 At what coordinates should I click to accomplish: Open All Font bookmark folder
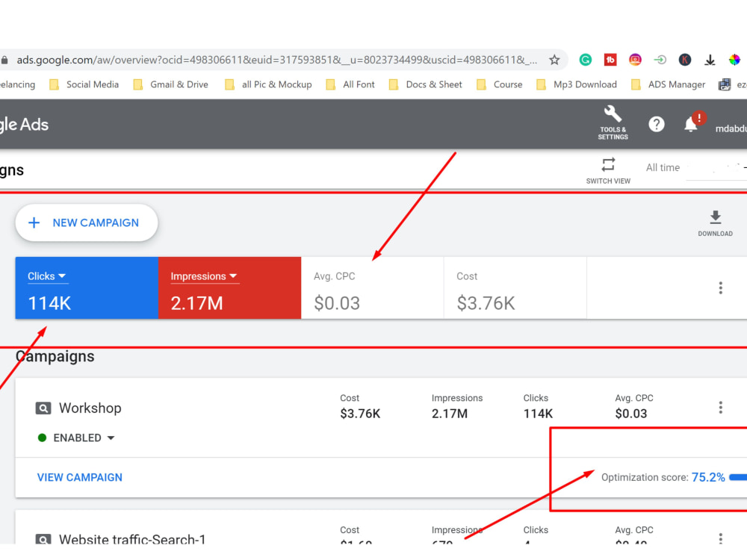click(350, 84)
